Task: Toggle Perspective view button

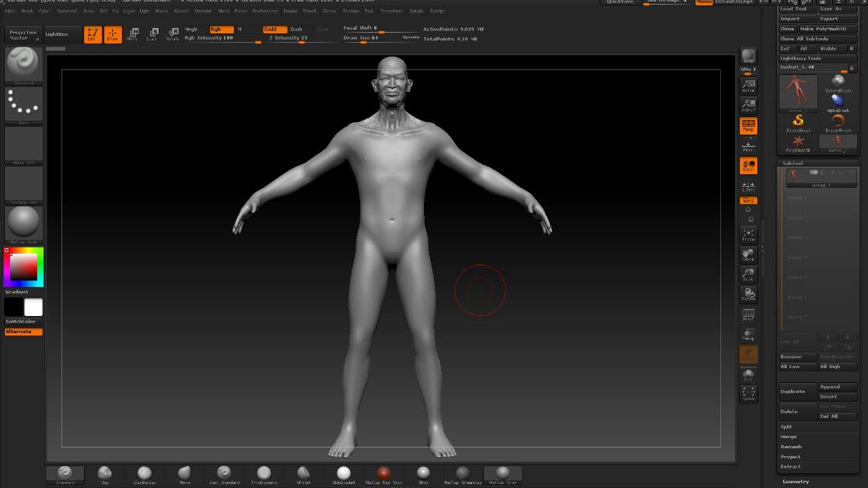Action: click(x=748, y=126)
